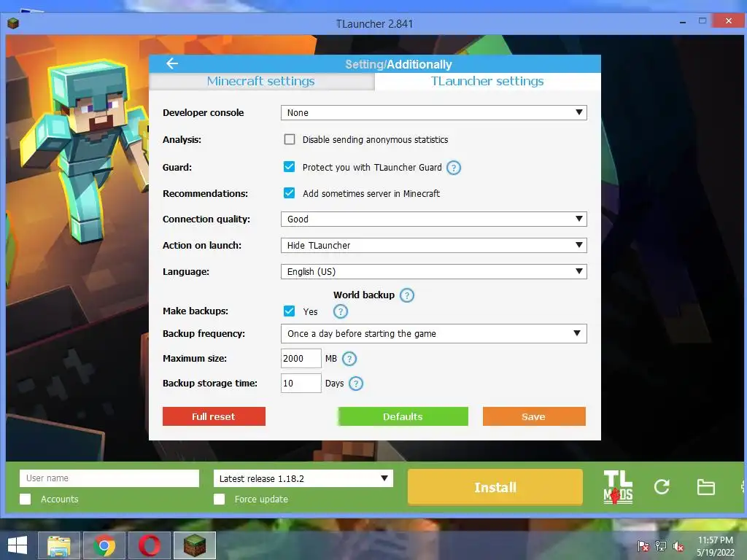Go back using the arrow icon

(x=172, y=63)
